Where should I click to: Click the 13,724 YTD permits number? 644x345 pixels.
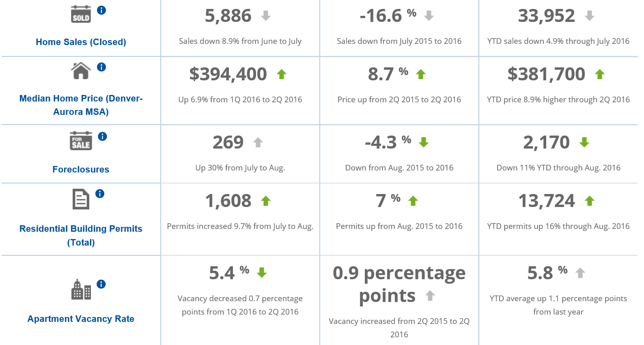547,201
